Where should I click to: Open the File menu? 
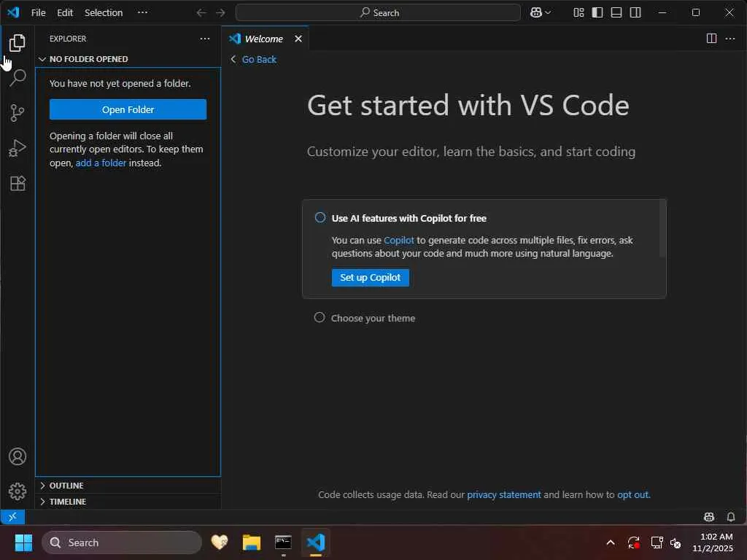click(x=38, y=13)
